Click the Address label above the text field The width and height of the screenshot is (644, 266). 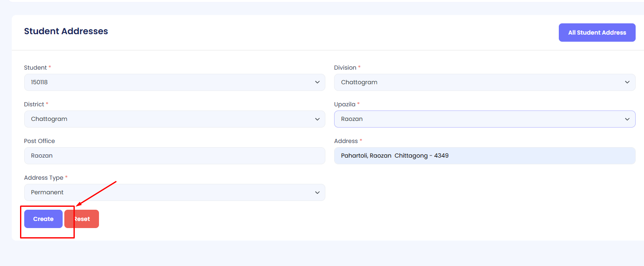point(346,141)
